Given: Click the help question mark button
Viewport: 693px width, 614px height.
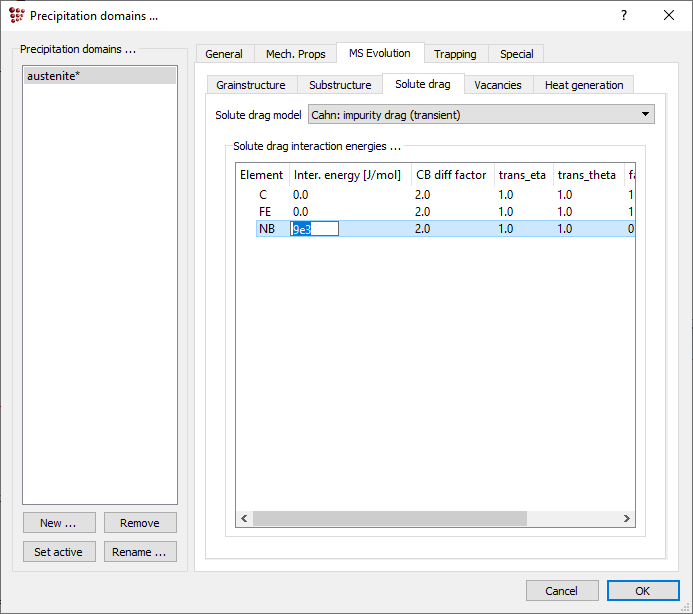Looking at the screenshot, I should [x=624, y=15].
